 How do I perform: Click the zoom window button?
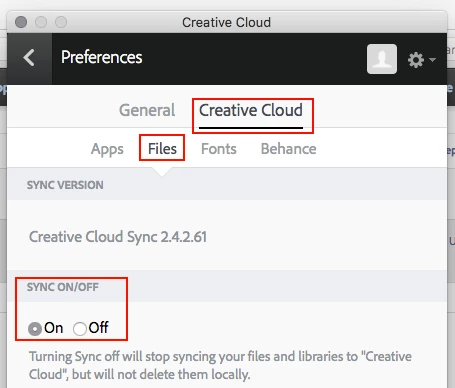click(61, 22)
